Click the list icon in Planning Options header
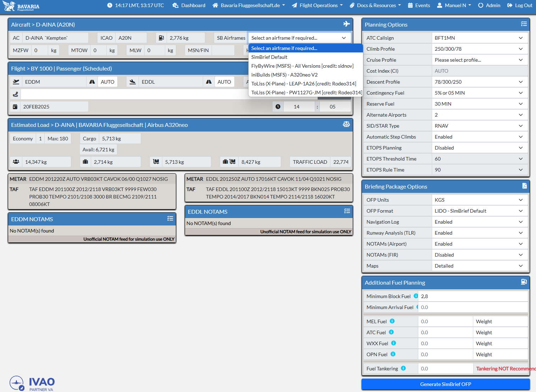This screenshot has width=536, height=392. 524,24
